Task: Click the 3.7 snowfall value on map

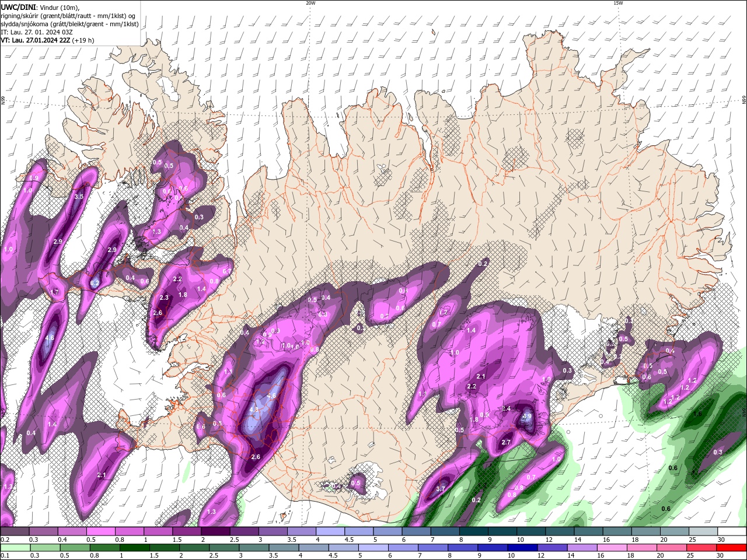Action: click(x=441, y=489)
